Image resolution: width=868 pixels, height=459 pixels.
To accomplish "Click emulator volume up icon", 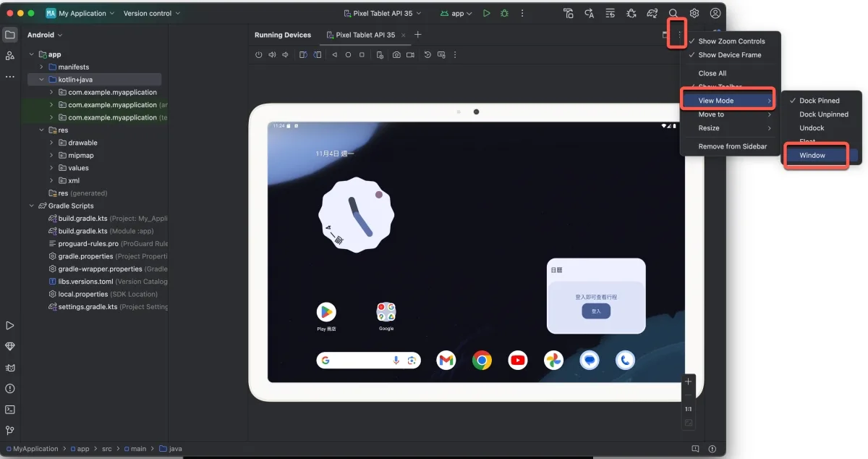I will tap(273, 54).
